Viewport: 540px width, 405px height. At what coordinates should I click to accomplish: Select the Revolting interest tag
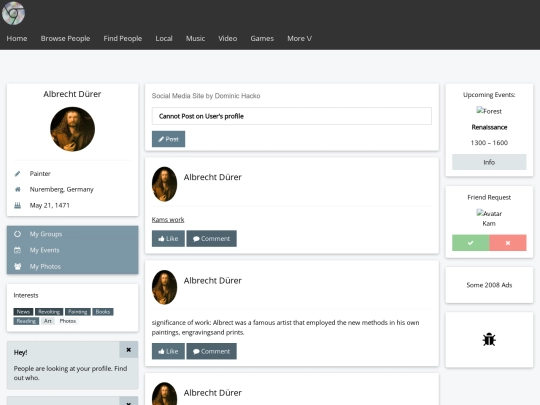pyautogui.click(x=49, y=312)
